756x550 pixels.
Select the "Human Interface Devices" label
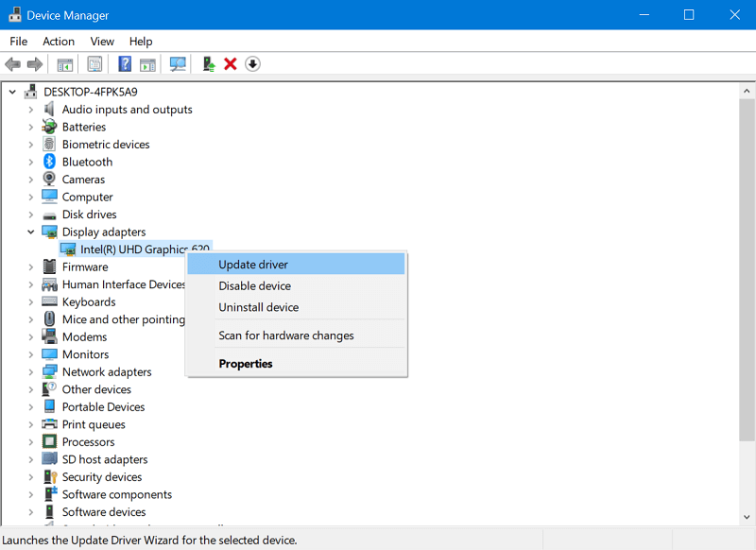click(x=124, y=284)
